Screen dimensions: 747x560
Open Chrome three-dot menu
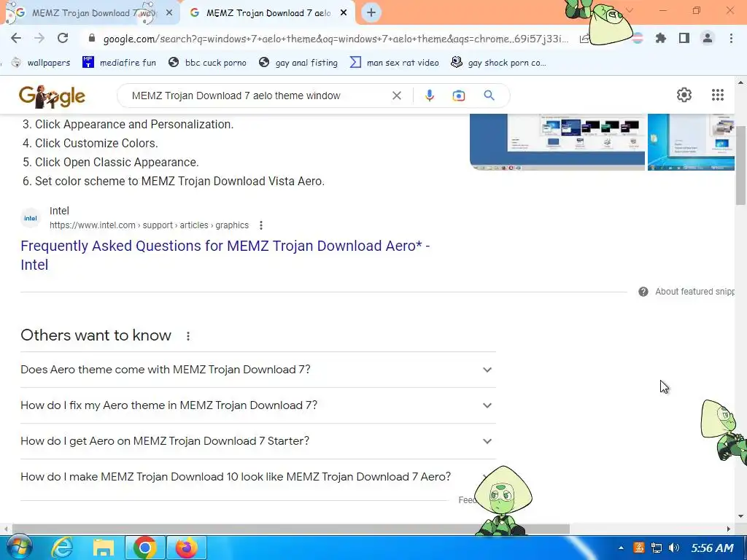coord(731,38)
